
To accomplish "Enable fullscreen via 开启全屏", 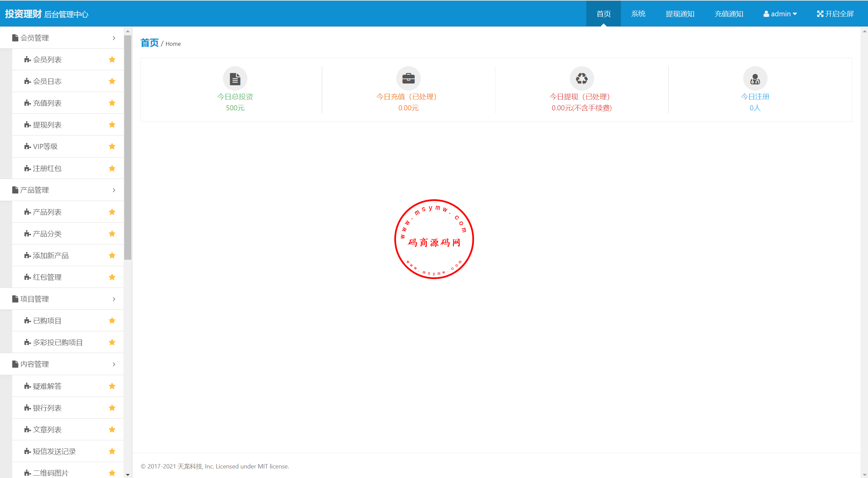I will tap(835, 14).
